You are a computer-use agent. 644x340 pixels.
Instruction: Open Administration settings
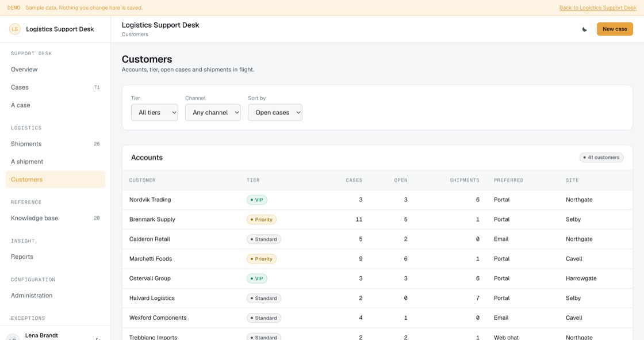point(55,296)
